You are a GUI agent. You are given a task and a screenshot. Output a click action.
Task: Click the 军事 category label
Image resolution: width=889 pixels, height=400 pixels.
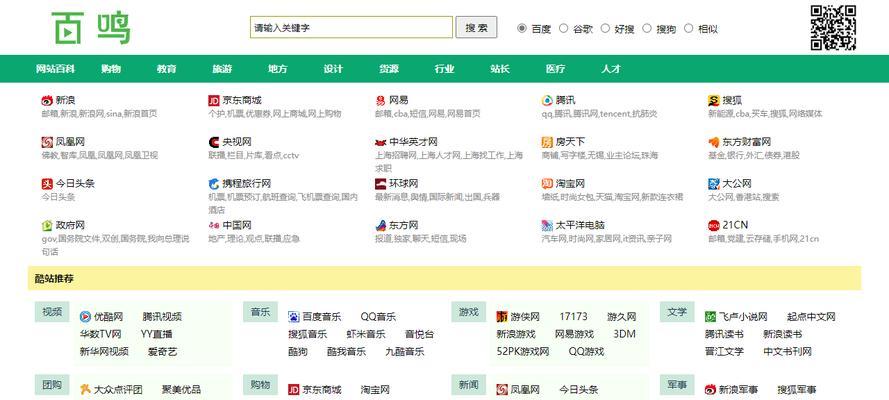[677, 385]
